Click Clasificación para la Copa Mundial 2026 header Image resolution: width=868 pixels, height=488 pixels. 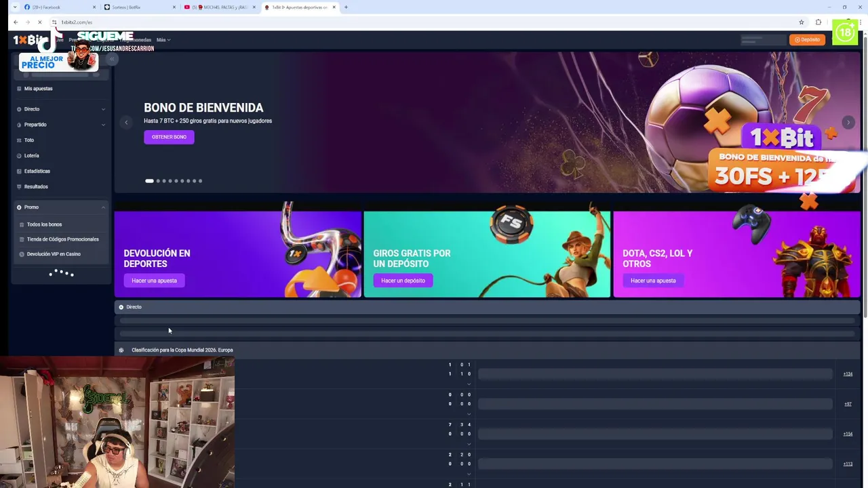[182, 350]
